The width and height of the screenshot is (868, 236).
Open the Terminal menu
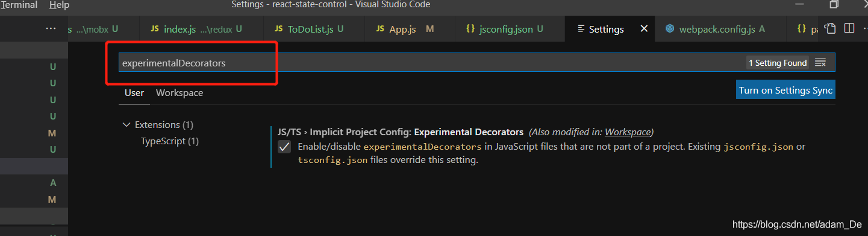pos(19,5)
